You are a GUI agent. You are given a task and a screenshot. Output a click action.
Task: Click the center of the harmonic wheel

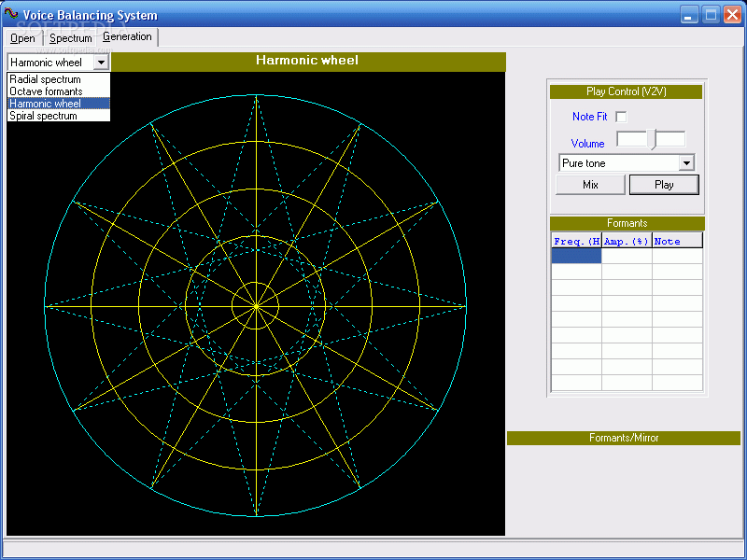coord(256,306)
